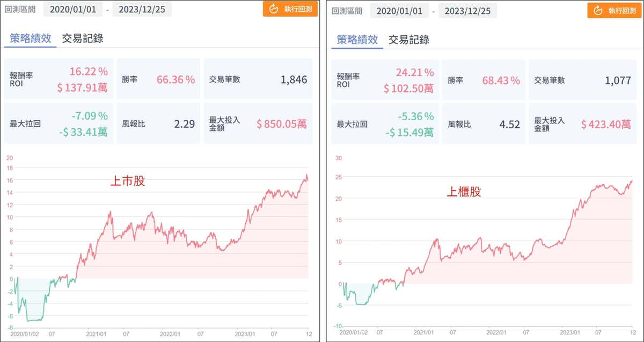
Task: Click right 風報比 card showing 4.52
Action: point(484,125)
